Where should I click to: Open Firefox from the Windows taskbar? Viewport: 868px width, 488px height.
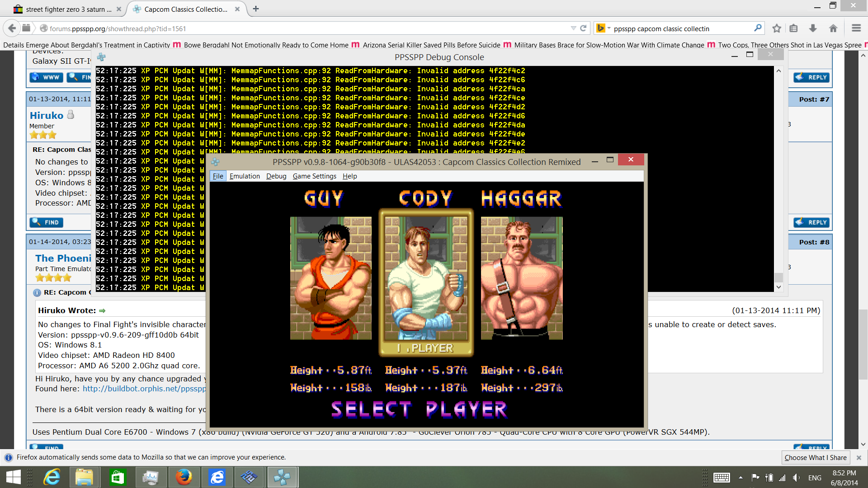click(184, 477)
